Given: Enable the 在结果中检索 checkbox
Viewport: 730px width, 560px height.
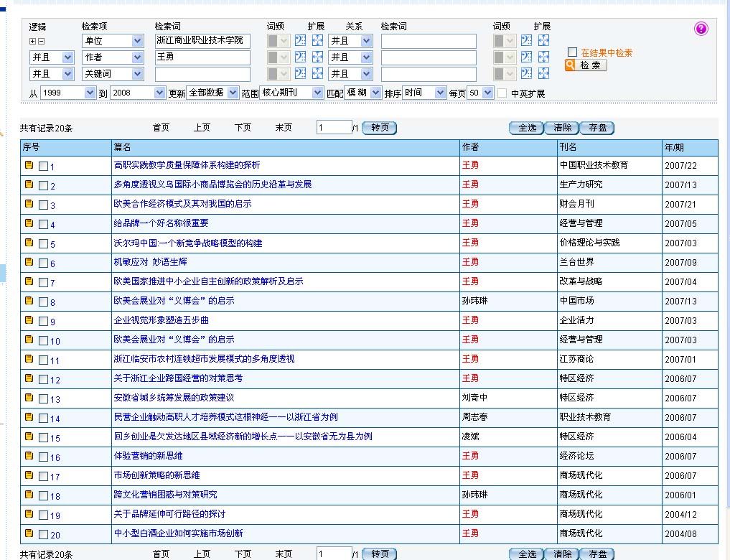Looking at the screenshot, I should point(573,52).
